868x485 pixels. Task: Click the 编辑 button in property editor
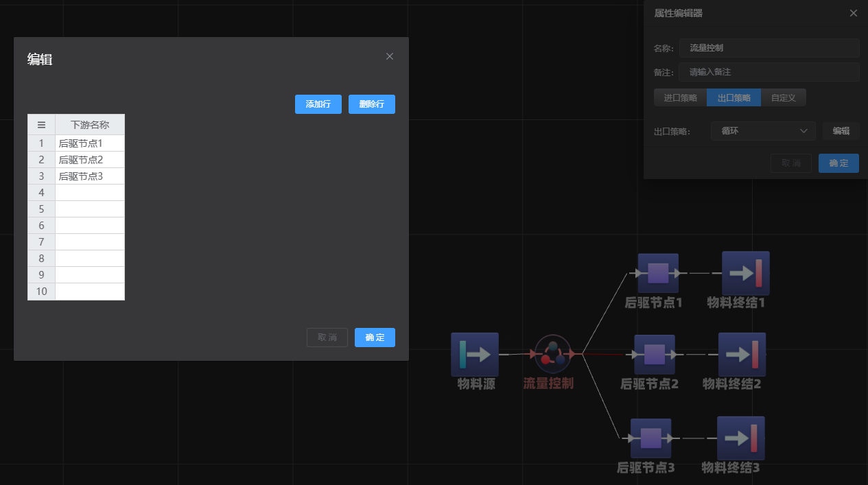pos(841,131)
